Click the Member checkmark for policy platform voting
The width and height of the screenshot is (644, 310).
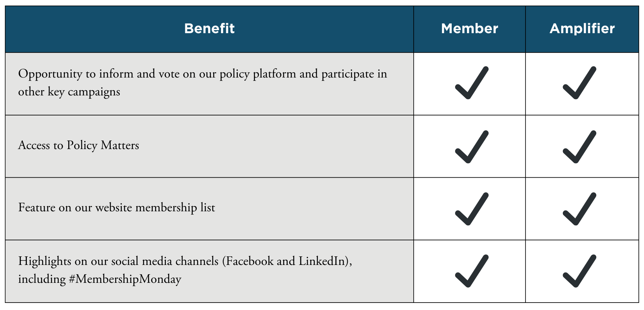point(471,83)
